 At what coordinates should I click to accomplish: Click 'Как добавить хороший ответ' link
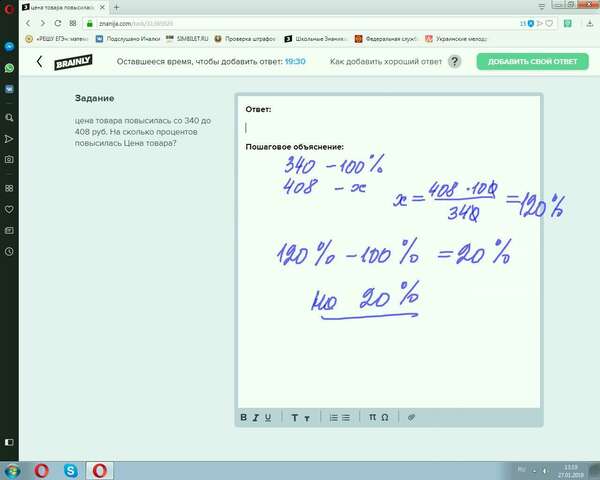[386, 61]
